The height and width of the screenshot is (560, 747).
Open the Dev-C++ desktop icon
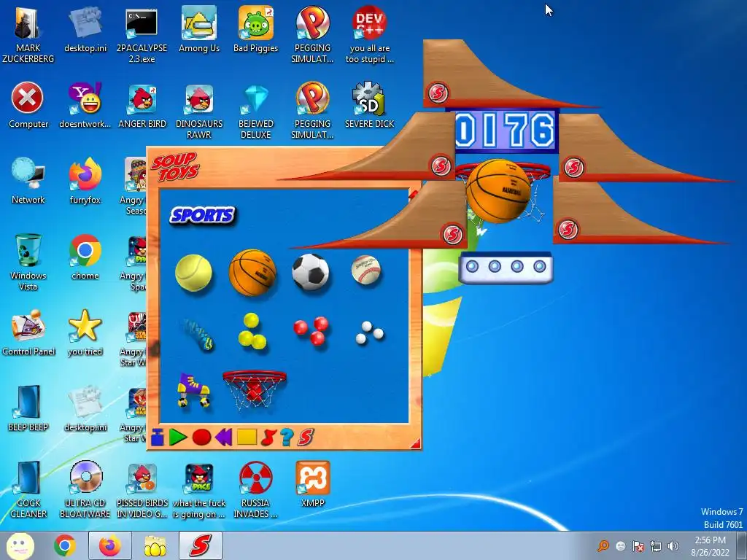point(369,34)
